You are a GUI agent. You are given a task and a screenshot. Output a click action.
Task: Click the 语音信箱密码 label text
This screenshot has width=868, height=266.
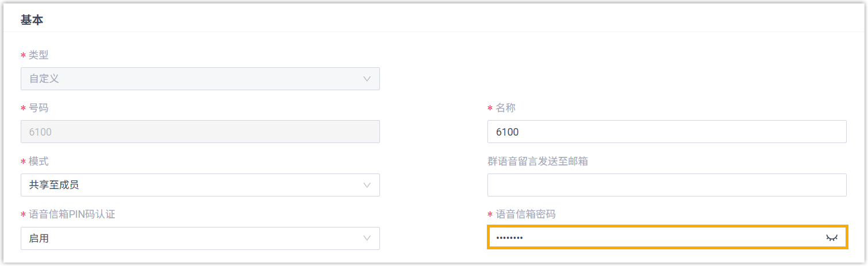tap(525, 214)
